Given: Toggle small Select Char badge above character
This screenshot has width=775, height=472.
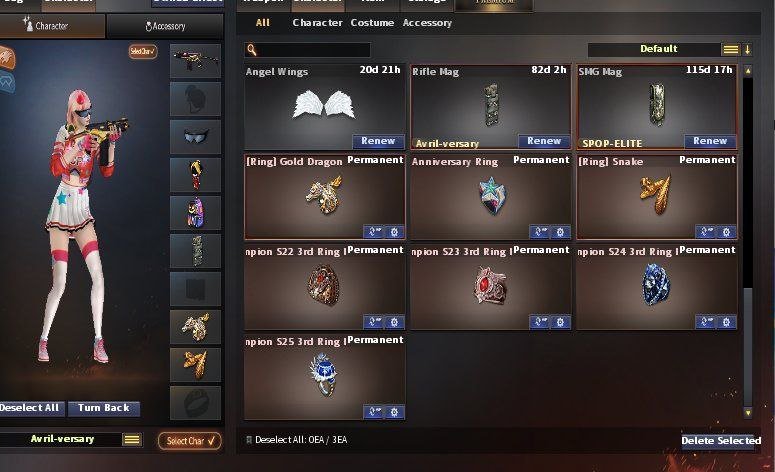Looking at the screenshot, I should pos(143,51).
